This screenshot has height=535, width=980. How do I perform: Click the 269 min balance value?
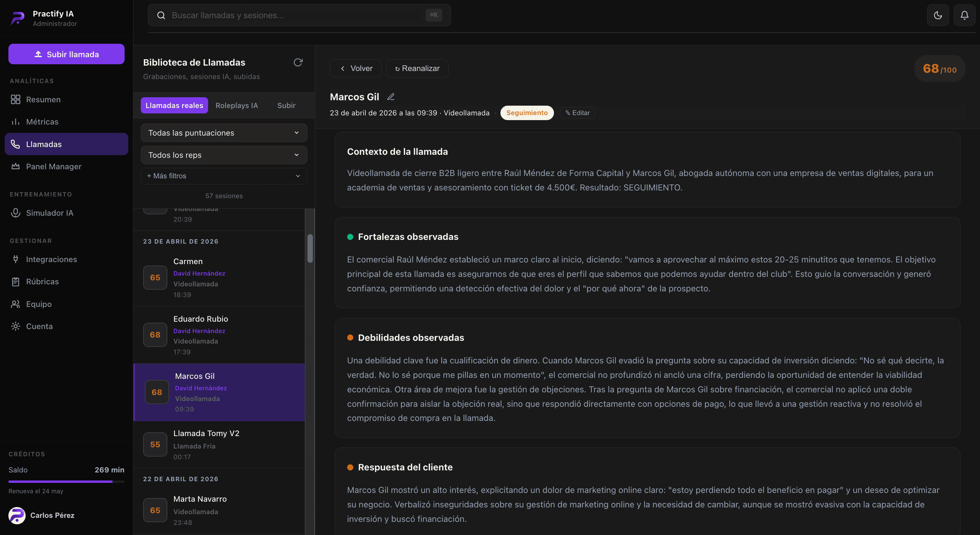[109, 470]
